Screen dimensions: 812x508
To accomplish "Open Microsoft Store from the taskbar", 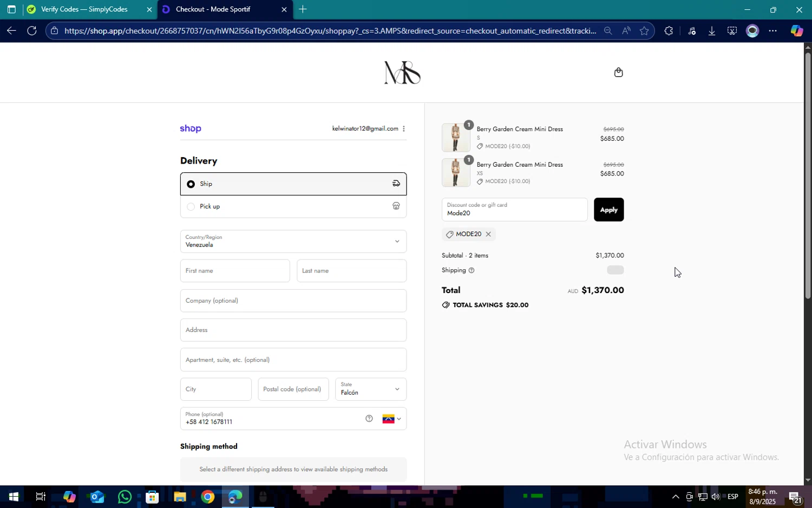I will (x=152, y=497).
